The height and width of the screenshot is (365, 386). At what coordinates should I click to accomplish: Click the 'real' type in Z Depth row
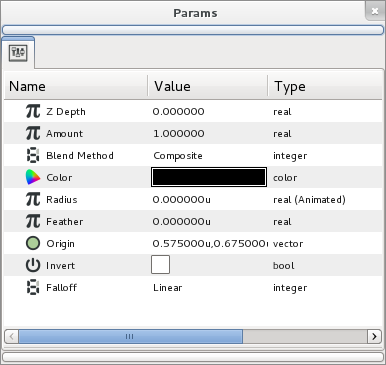tap(282, 112)
